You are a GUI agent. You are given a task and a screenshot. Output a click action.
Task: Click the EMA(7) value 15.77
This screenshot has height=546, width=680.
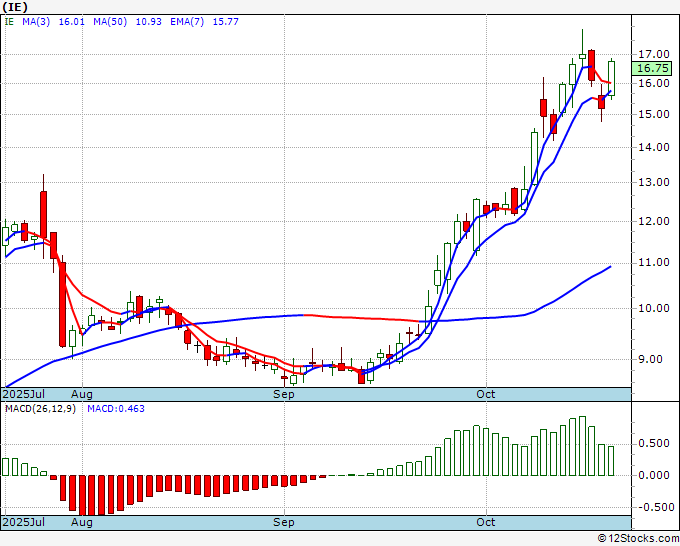226,22
